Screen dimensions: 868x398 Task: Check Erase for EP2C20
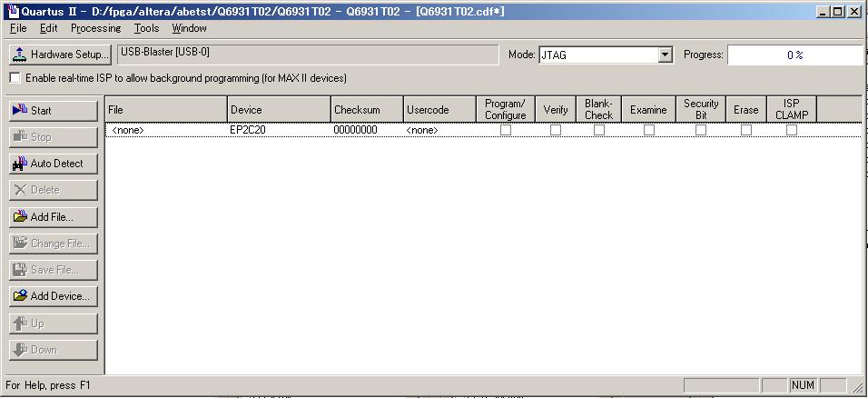(746, 130)
